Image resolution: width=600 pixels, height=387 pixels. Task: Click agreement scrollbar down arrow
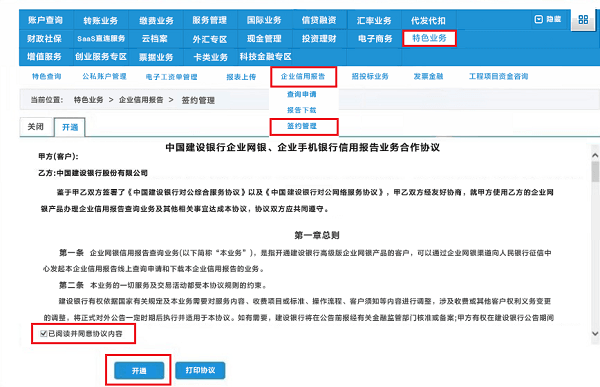pyautogui.click(x=595, y=333)
